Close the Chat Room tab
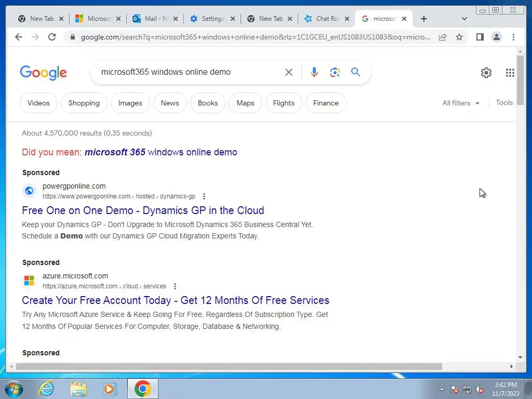Viewport: 532px width, 399px height. (347, 19)
